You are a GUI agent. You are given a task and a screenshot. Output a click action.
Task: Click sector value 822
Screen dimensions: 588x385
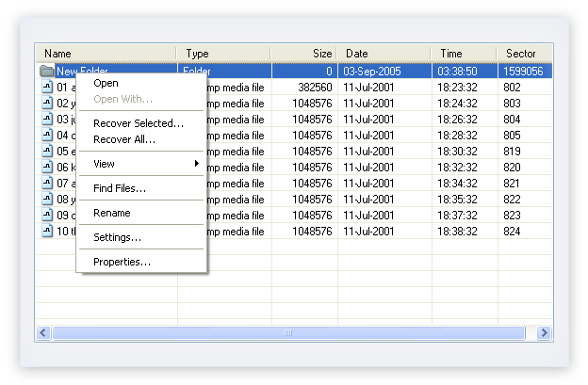512,200
